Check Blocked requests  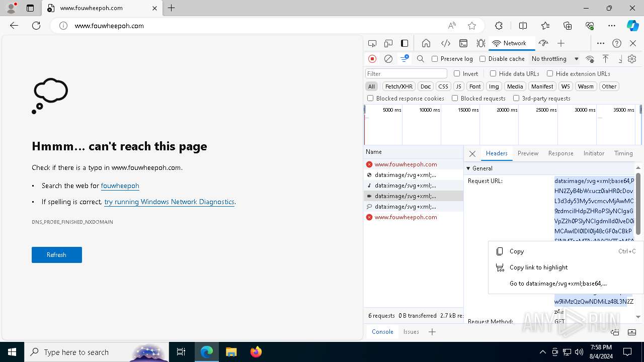(x=455, y=98)
